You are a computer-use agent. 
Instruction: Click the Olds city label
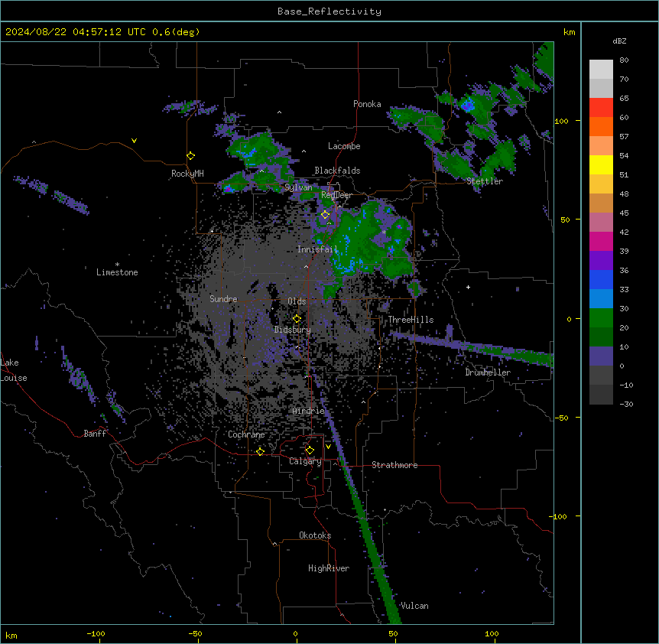point(297,301)
